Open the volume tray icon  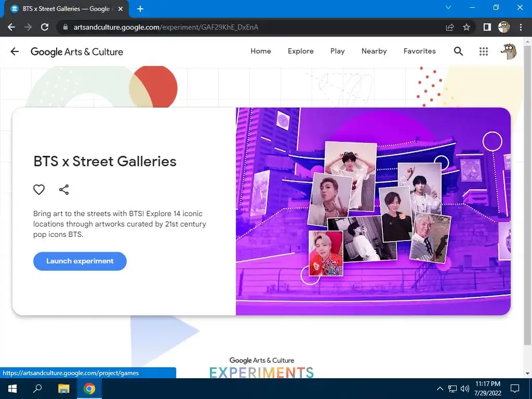click(x=465, y=389)
